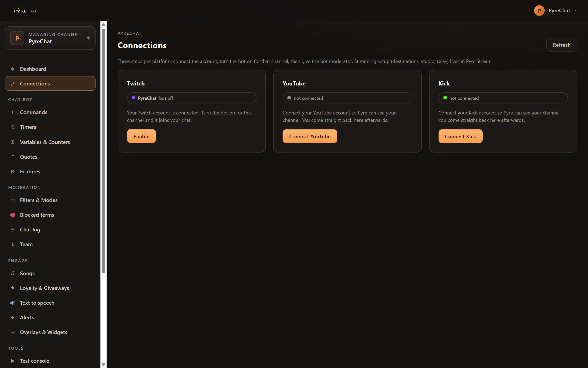Image resolution: width=588 pixels, height=368 pixels.
Task: Click the YouTube 'not connected' status pill
Action: point(347,98)
